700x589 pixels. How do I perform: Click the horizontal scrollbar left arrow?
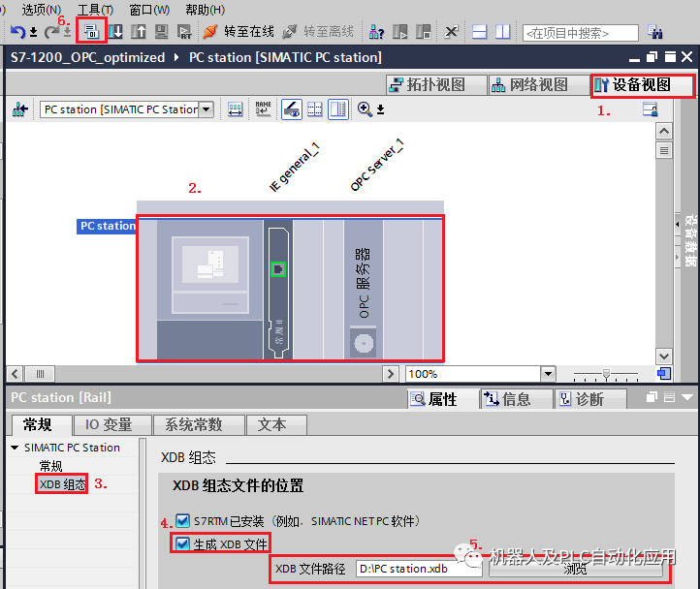(15, 374)
